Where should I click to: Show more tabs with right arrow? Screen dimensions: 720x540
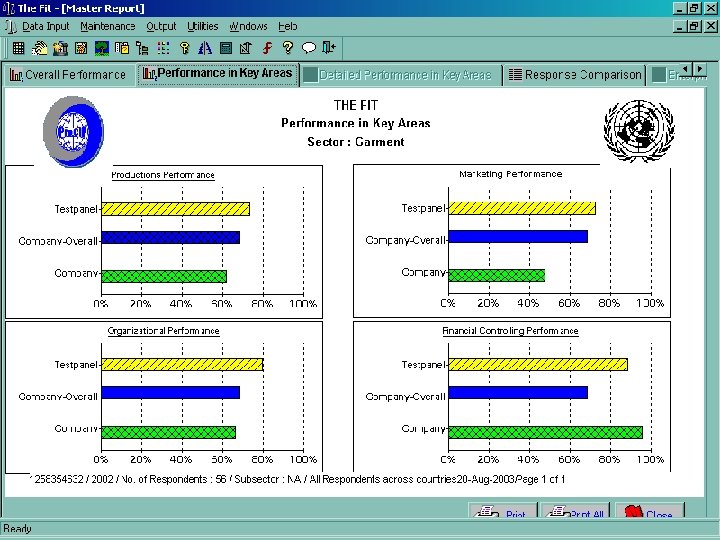point(700,69)
